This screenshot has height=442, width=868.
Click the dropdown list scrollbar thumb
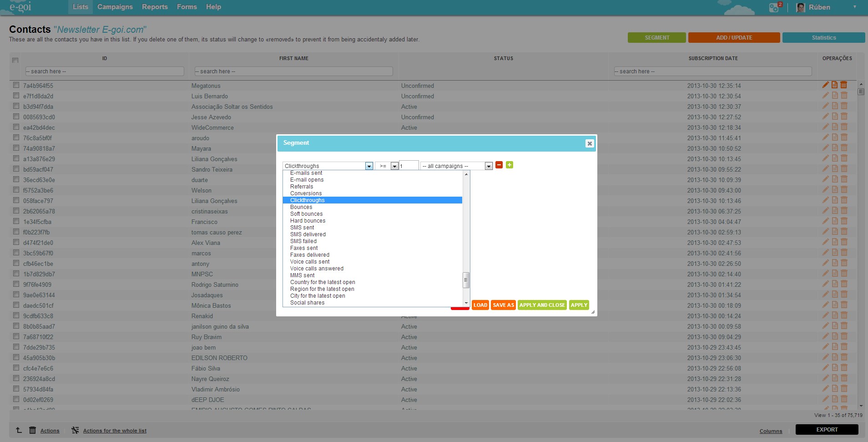466,280
